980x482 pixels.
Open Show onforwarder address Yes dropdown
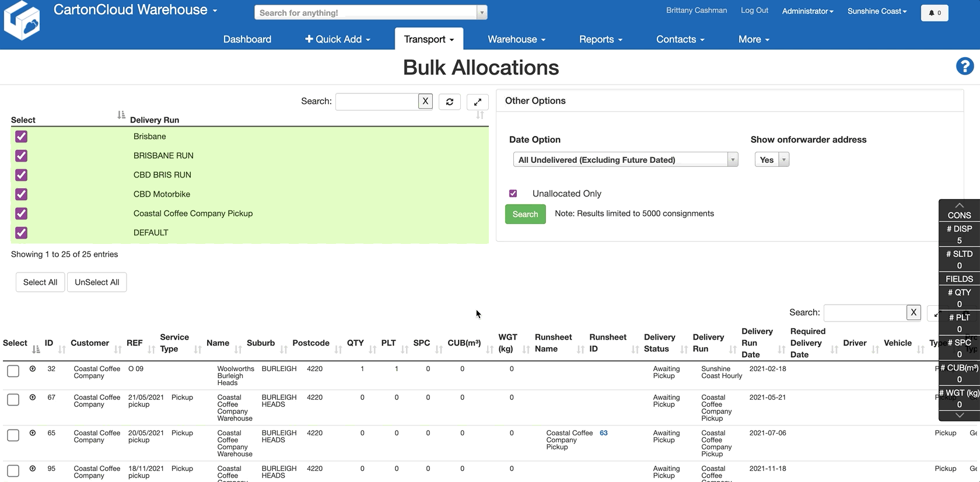click(x=771, y=160)
